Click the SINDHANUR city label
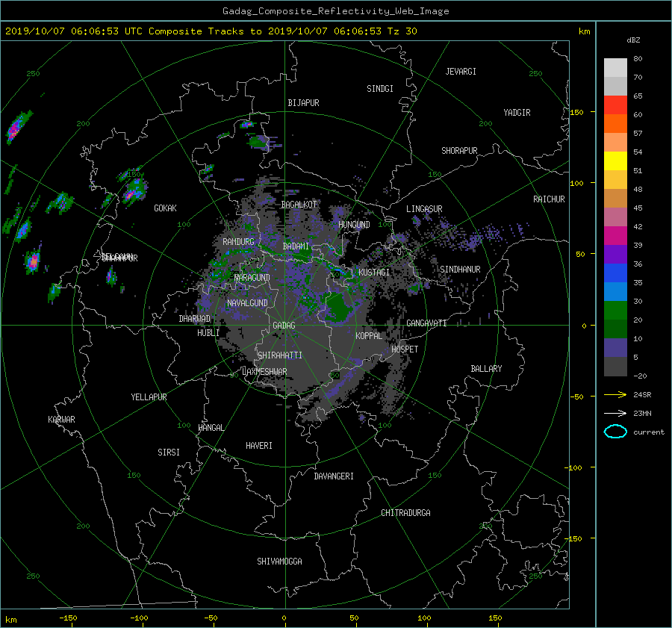This screenshot has height=628, width=672. pyautogui.click(x=460, y=270)
